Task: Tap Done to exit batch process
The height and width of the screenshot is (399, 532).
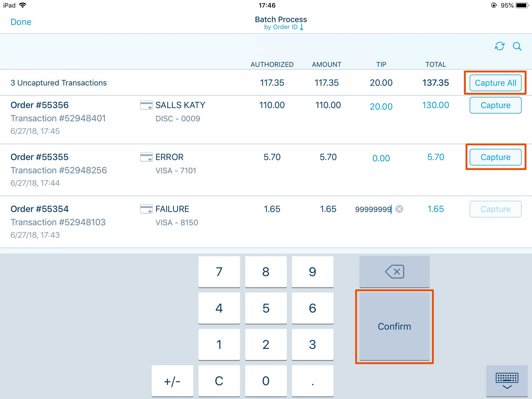Action: pyautogui.click(x=21, y=22)
